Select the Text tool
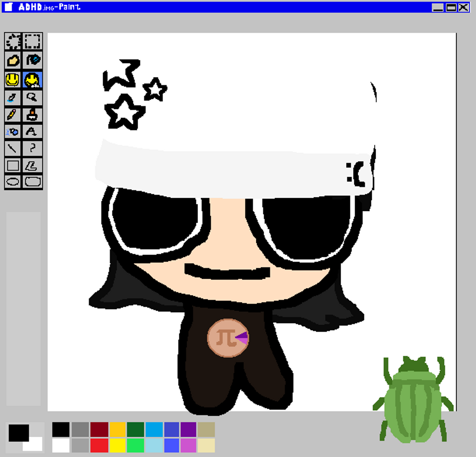The image size is (476, 457). coord(33,131)
